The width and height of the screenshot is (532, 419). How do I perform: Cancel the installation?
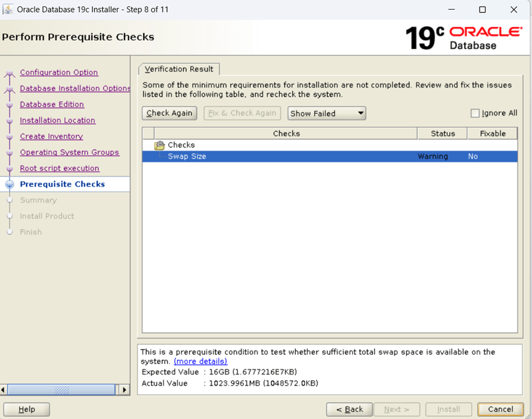click(500, 409)
